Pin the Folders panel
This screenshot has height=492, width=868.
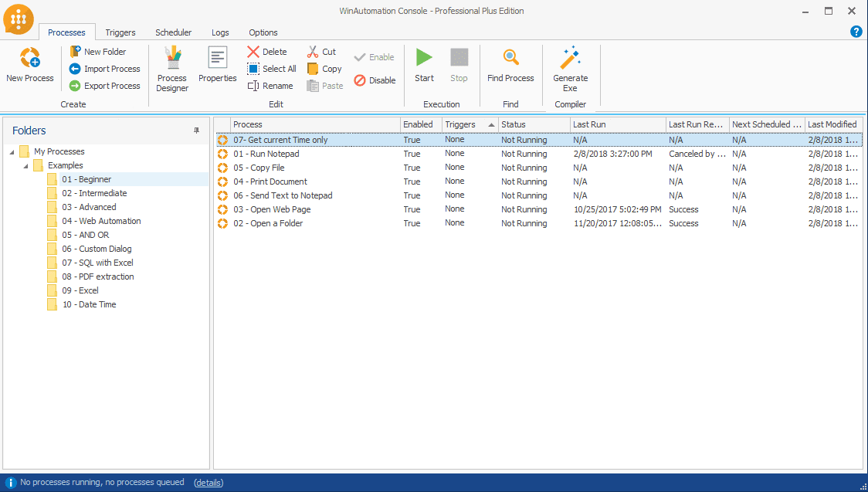click(196, 131)
